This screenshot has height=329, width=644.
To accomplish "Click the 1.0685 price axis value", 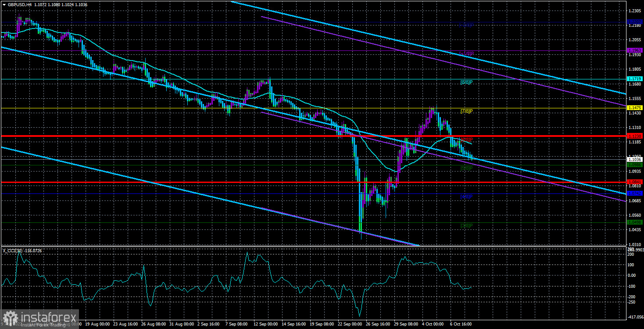I will tap(634, 201).
